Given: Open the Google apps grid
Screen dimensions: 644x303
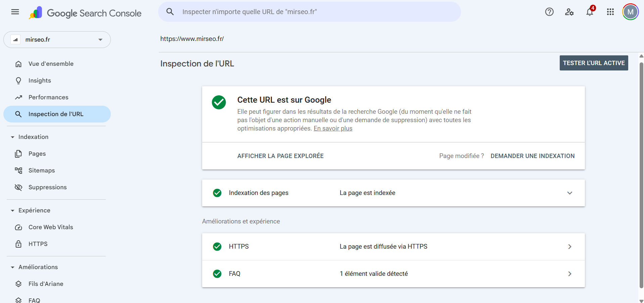Looking at the screenshot, I should click(x=610, y=12).
